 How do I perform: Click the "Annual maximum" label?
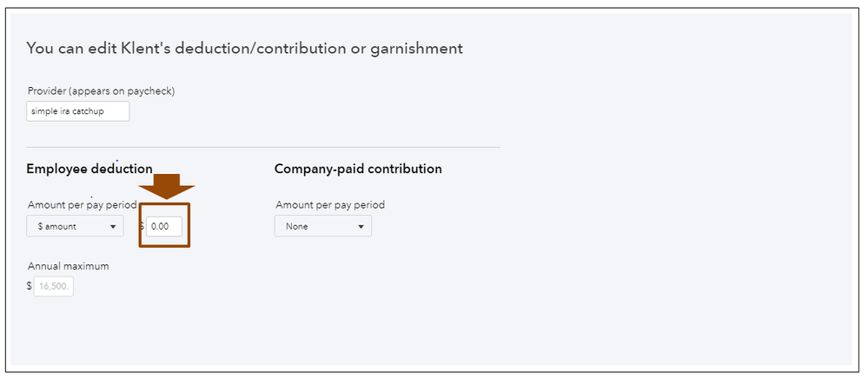68,266
